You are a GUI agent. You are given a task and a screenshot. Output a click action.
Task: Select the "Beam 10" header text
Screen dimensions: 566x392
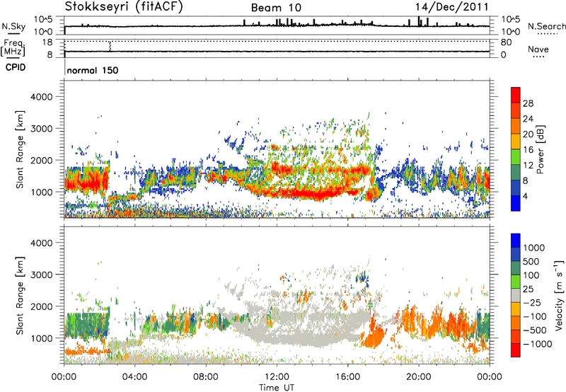tap(276, 8)
